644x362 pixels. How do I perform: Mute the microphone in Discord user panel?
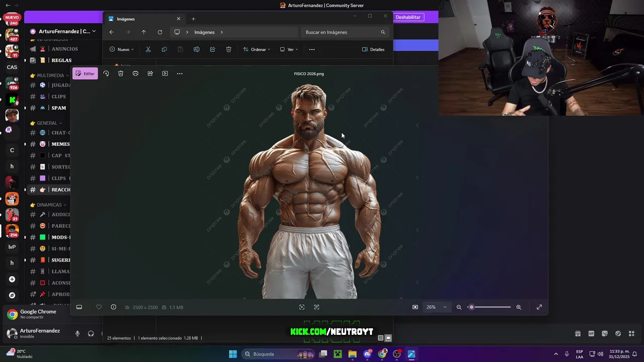coord(77,333)
